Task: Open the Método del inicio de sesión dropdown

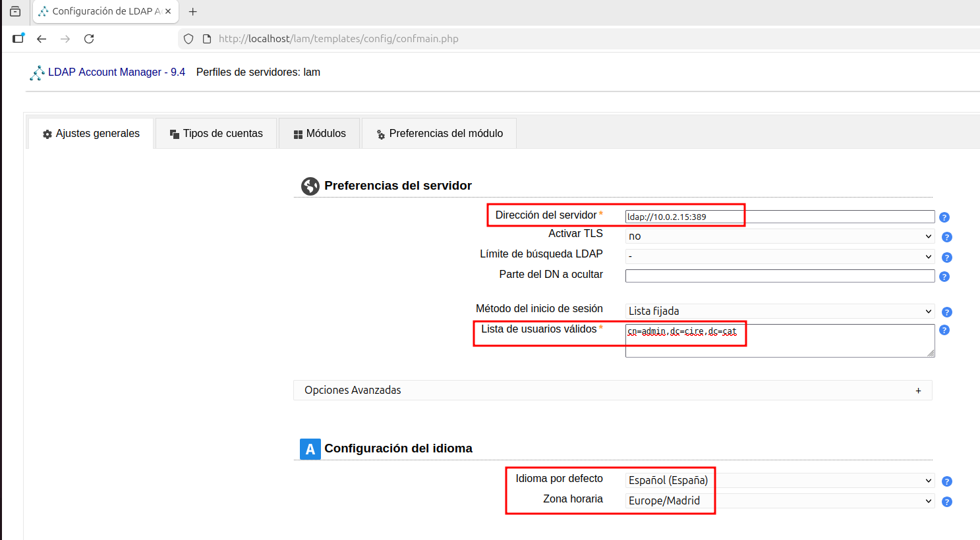Action: pos(780,310)
